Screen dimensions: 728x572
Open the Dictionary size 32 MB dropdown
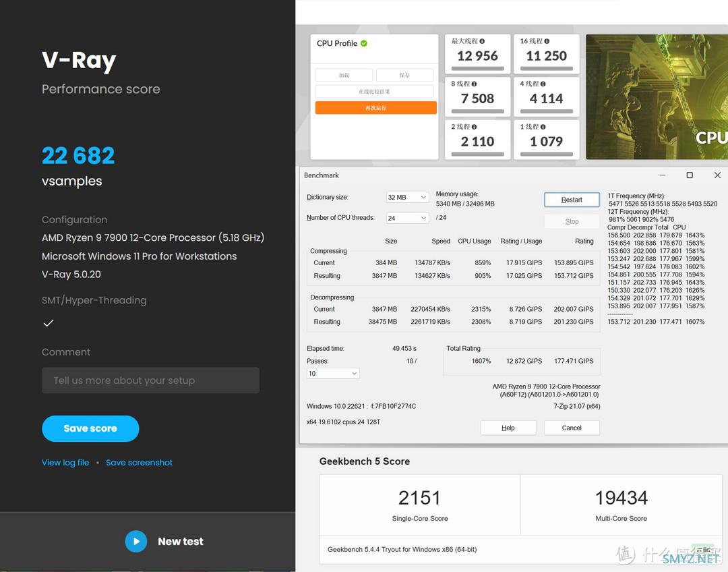[x=407, y=197]
